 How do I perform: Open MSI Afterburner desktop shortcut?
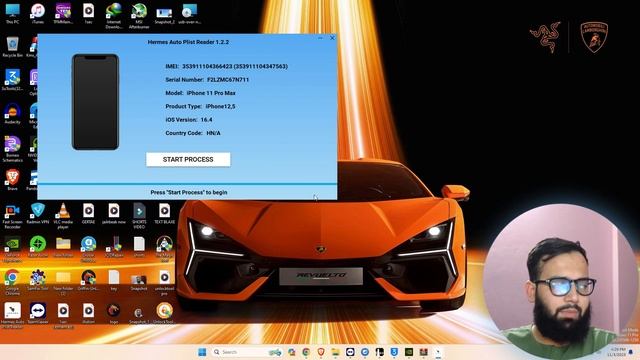(x=139, y=16)
